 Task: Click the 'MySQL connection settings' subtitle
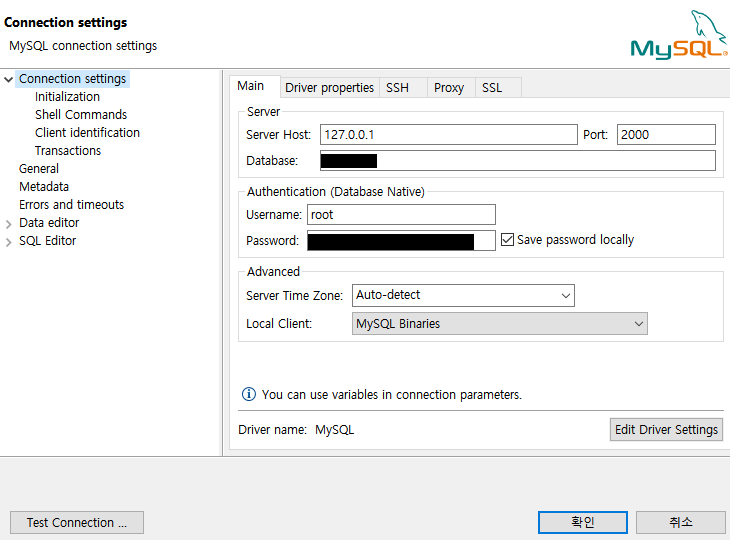[83, 46]
